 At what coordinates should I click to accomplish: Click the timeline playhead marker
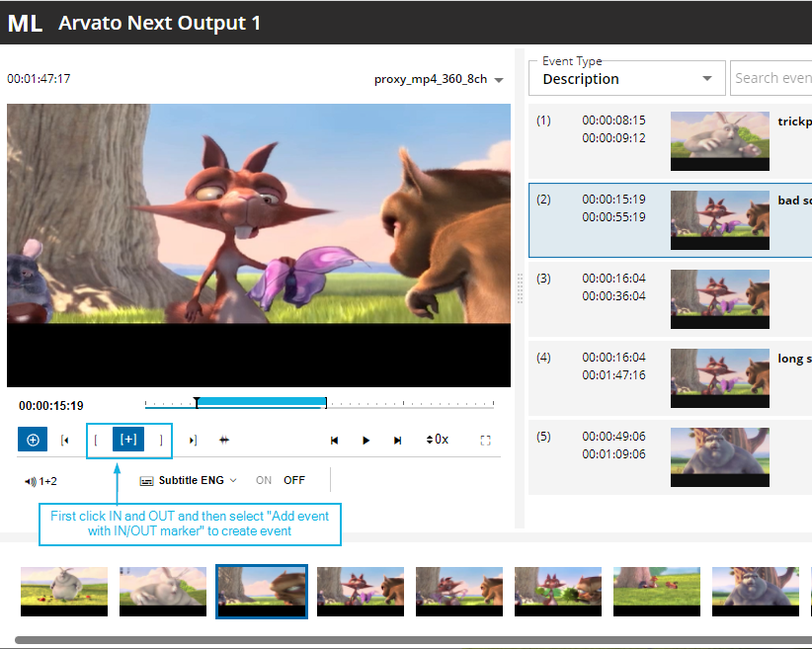click(197, 402)
